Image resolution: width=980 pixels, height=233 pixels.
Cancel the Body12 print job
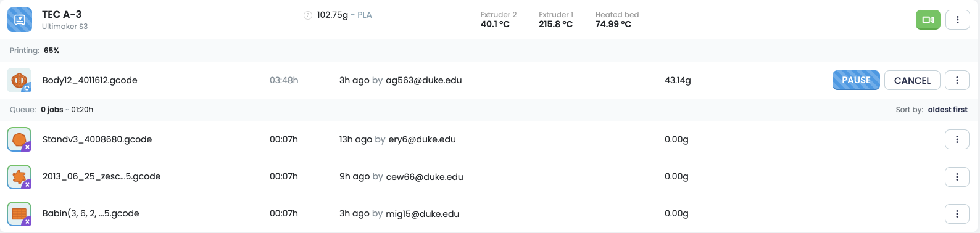pyautogui.click(x=912, y=80)
